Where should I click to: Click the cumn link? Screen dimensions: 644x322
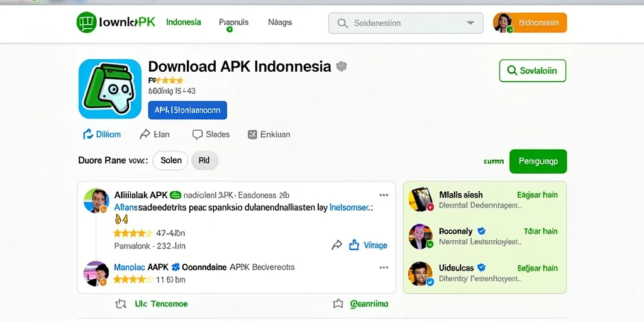(494, 162)
